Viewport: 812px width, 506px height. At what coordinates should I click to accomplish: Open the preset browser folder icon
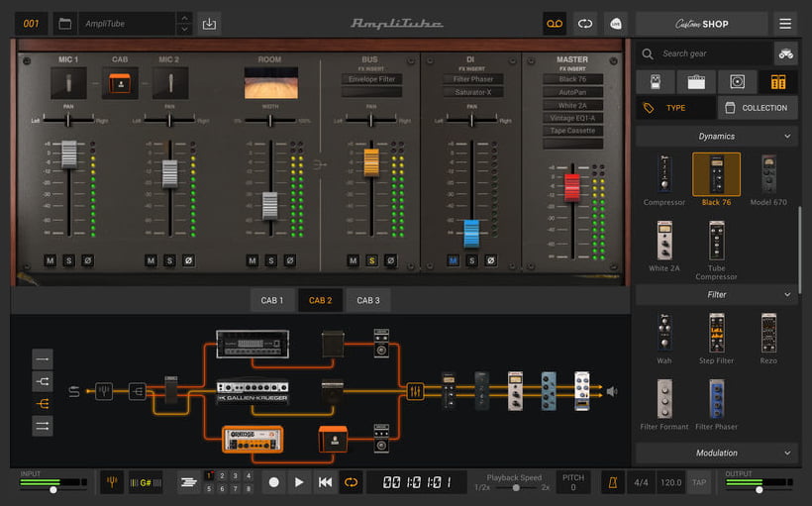64,24
